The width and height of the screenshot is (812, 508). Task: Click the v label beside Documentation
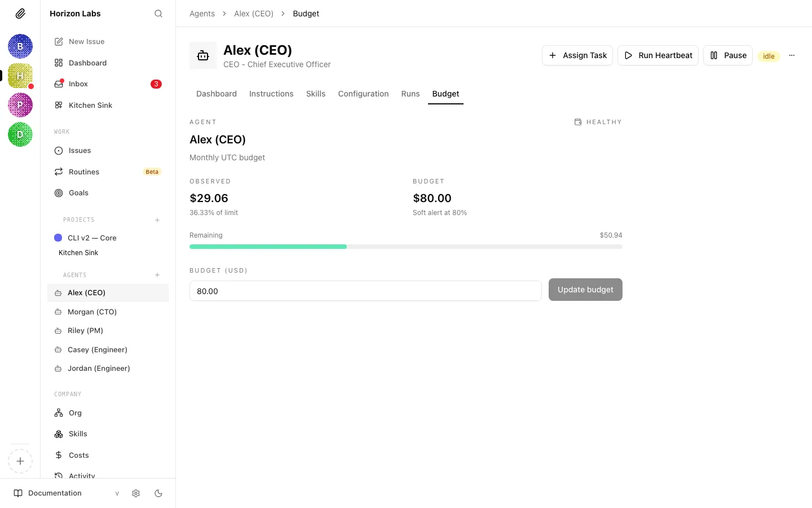(117, 493)
